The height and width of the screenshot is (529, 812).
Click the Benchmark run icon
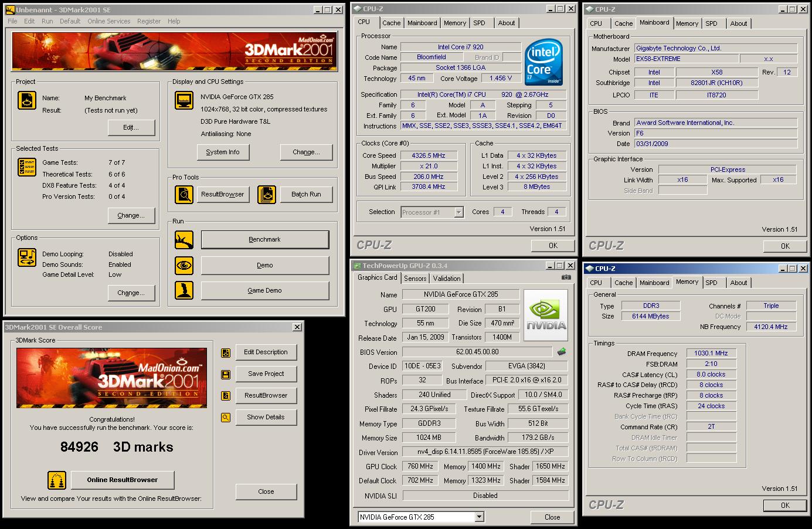click(184, 239)
